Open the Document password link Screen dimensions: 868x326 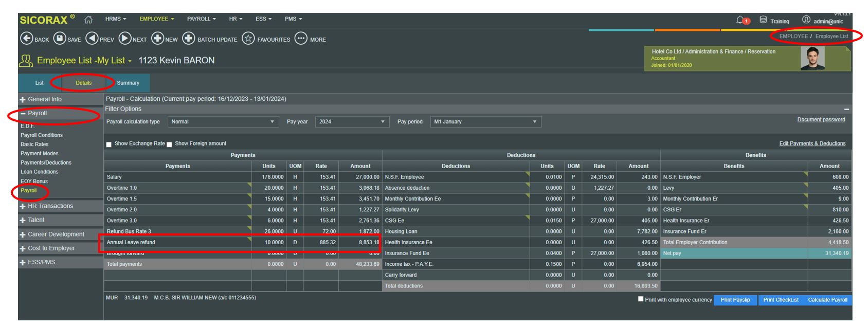[821, 120]
